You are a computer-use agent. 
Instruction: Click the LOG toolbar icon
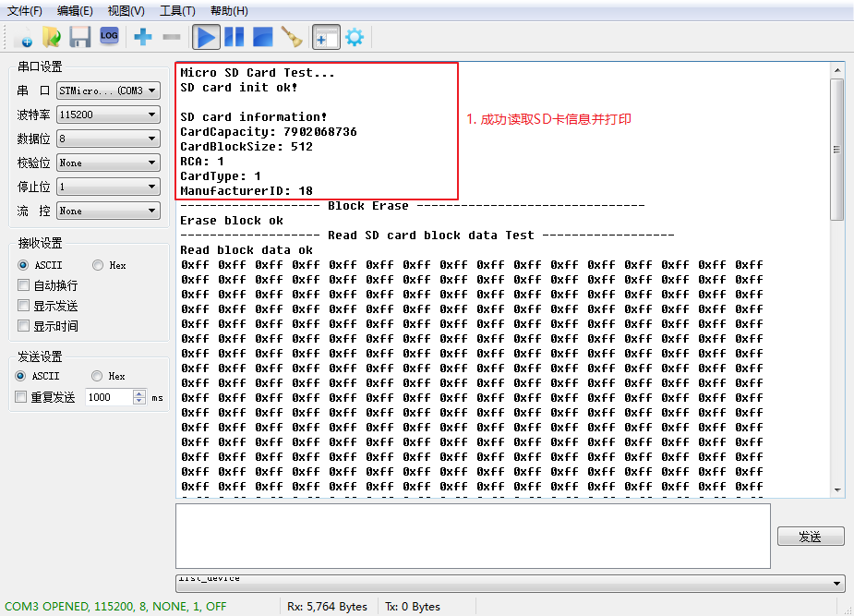pos(109,36)
